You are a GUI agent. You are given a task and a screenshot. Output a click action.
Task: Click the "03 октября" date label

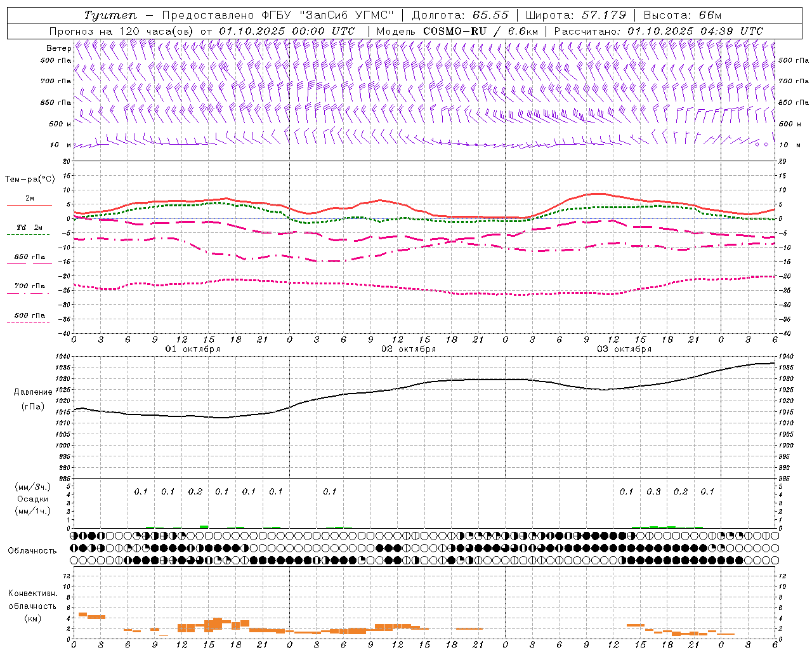tap(624, 349)
